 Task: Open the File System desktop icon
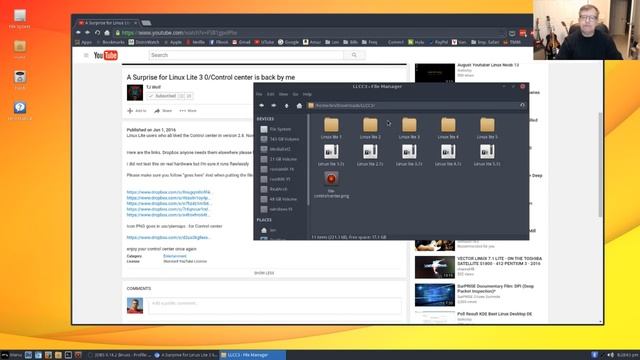tap(20, 19)
